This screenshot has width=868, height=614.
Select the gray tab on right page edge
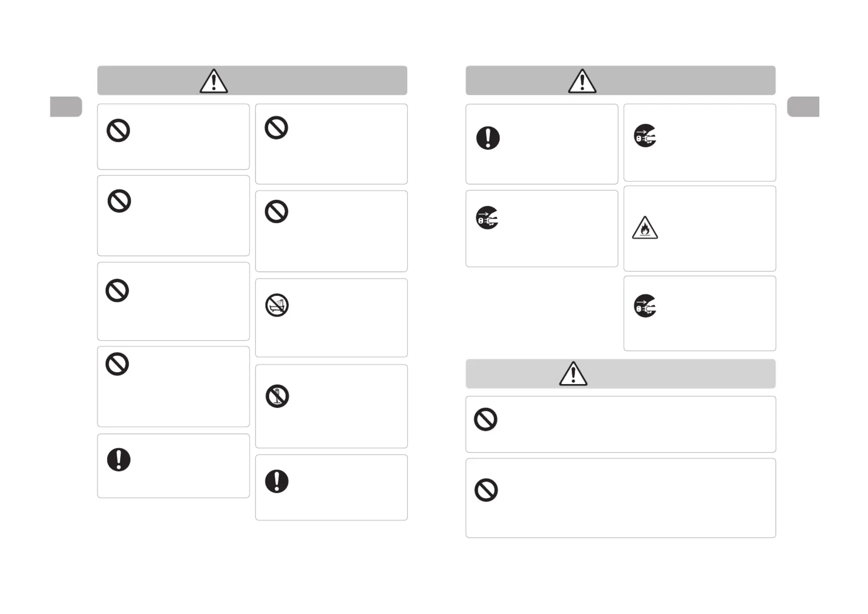[x=803, y=106]
